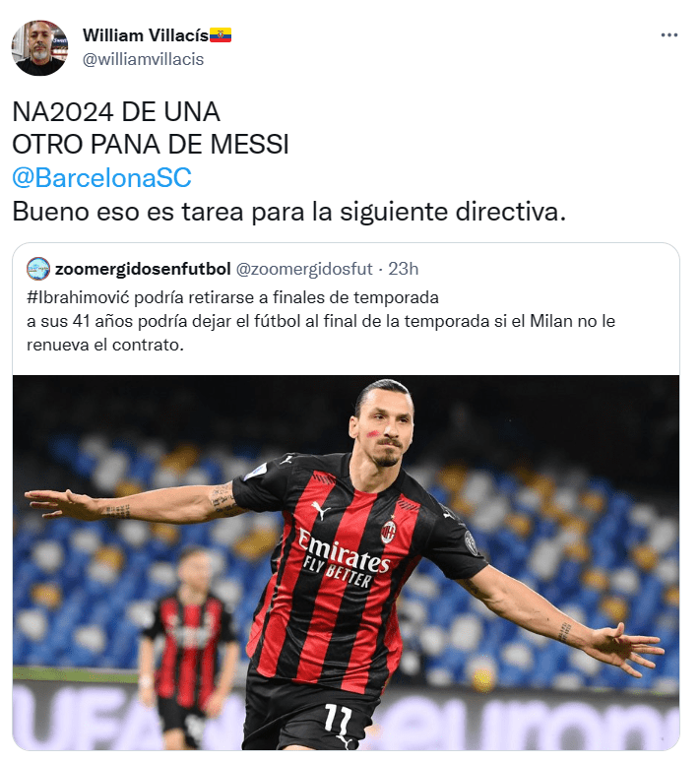The height and width of the screenshot is (762, 700).
Task: Open the @BarcelonaSC mention link
Action: click(x=101, y=177)
